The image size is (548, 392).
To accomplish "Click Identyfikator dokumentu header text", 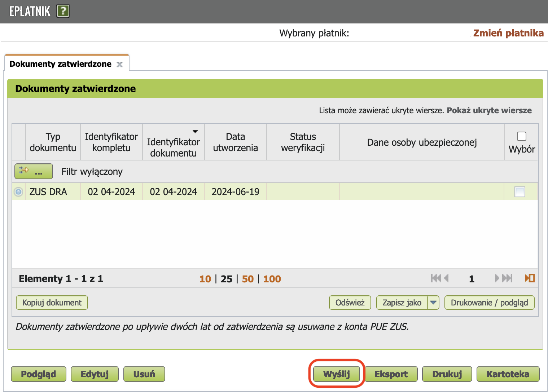I will 174,147.
